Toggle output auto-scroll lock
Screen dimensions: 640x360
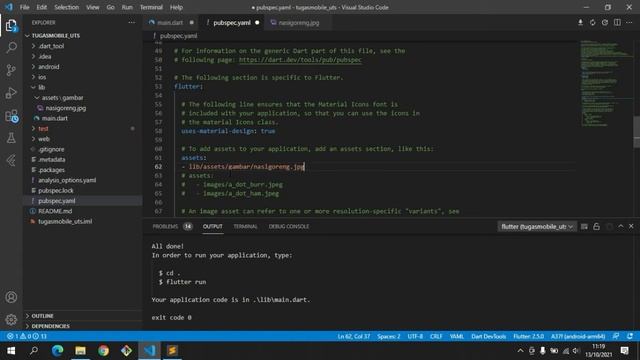point(596,226)
